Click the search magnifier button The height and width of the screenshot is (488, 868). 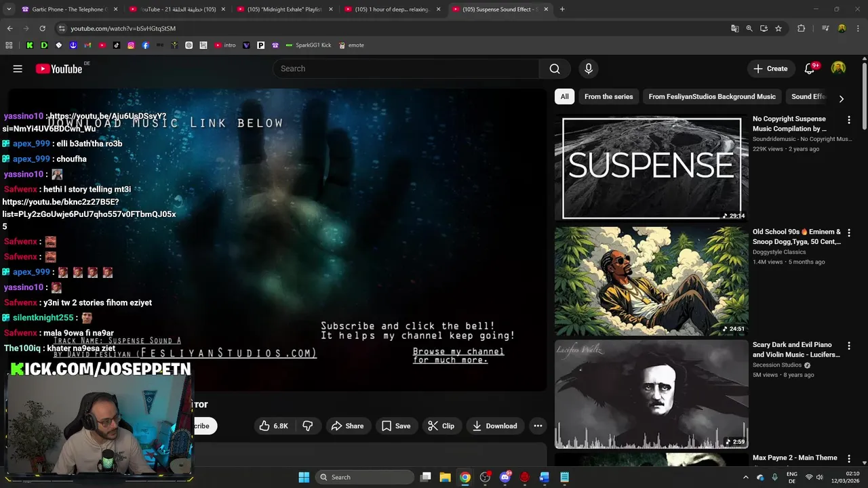[555, 68]
